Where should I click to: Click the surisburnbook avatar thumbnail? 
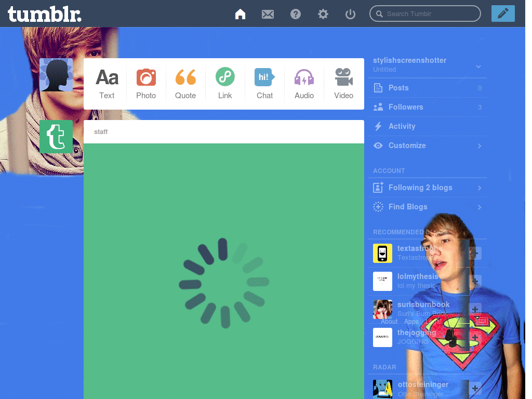click(382, 310)
